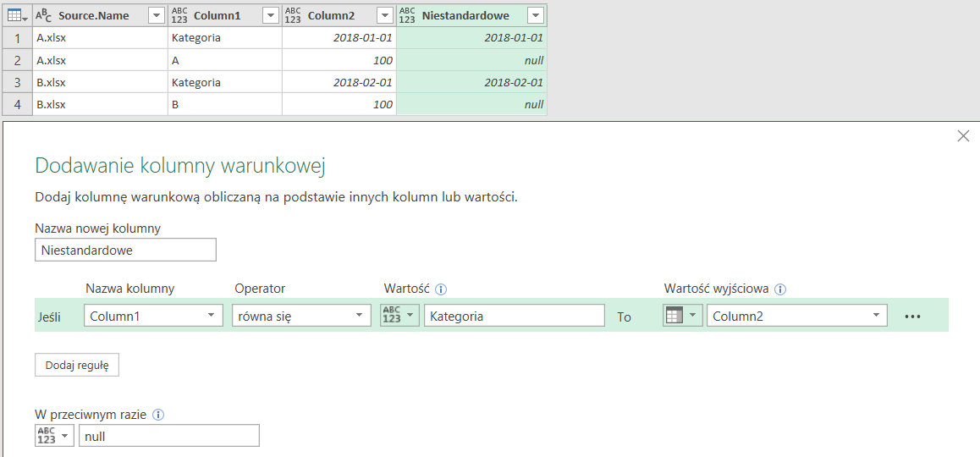Image resolution: width=980 pixels, height=457 pixels.
Task: Close the conditional column dialog
Action: tap(963, 136)
